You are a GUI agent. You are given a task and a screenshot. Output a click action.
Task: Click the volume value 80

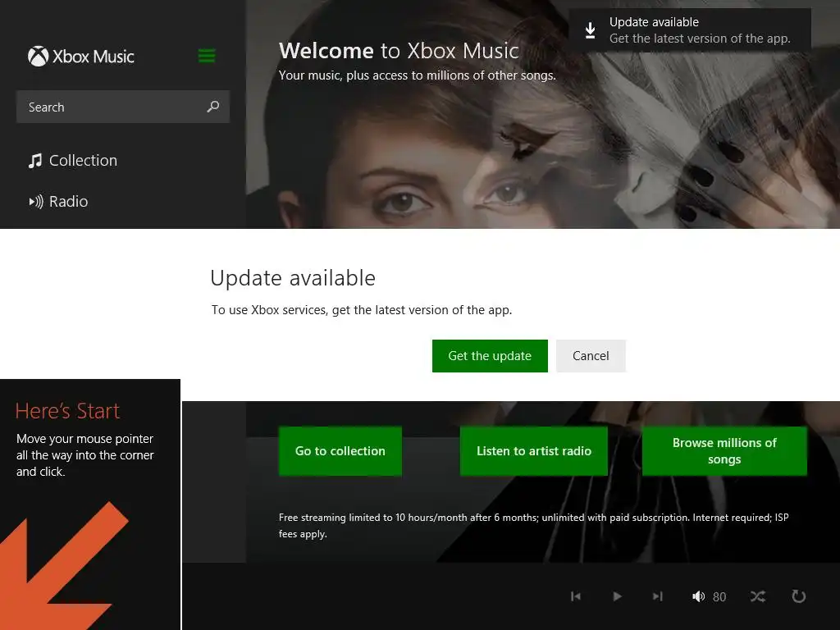[x=719, y=597]
